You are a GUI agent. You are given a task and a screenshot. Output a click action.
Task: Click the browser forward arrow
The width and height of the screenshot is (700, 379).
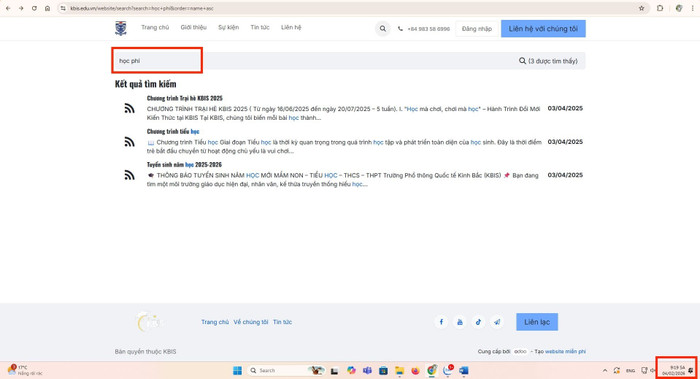[x=21, y=8]
